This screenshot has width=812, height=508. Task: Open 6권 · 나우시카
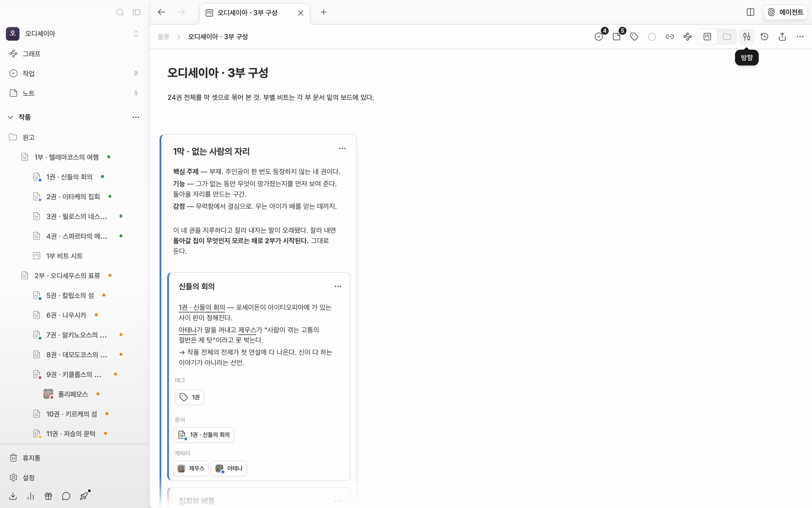coord(74,315)
